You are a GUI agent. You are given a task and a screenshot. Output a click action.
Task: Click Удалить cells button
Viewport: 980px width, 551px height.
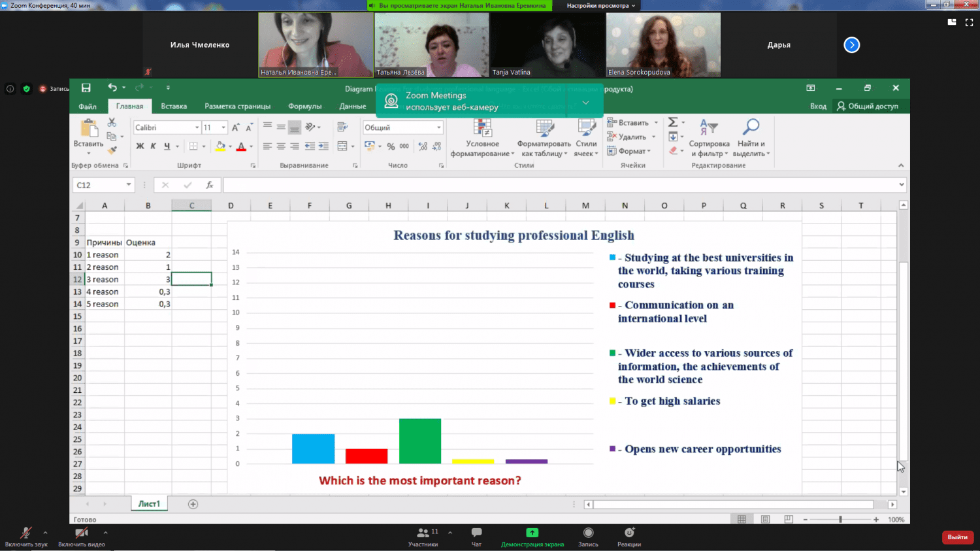(x=628, y=137)
